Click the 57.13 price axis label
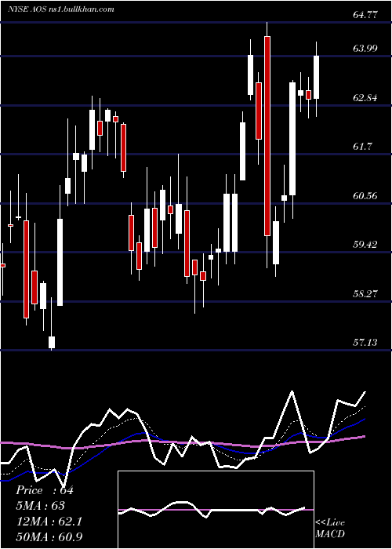This screenshot has width=392, height=549. click(365, 343)
